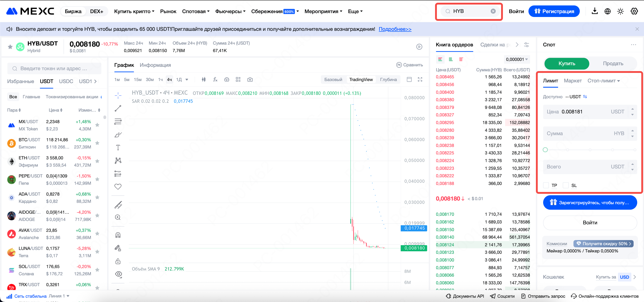Open the Избранные pairs tab
Viewport: 644px width, 302px height.
coord(21,81)
